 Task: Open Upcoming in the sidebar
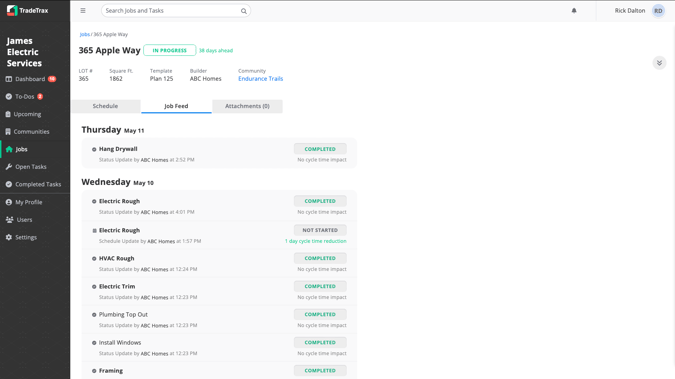tap(28, 114)
